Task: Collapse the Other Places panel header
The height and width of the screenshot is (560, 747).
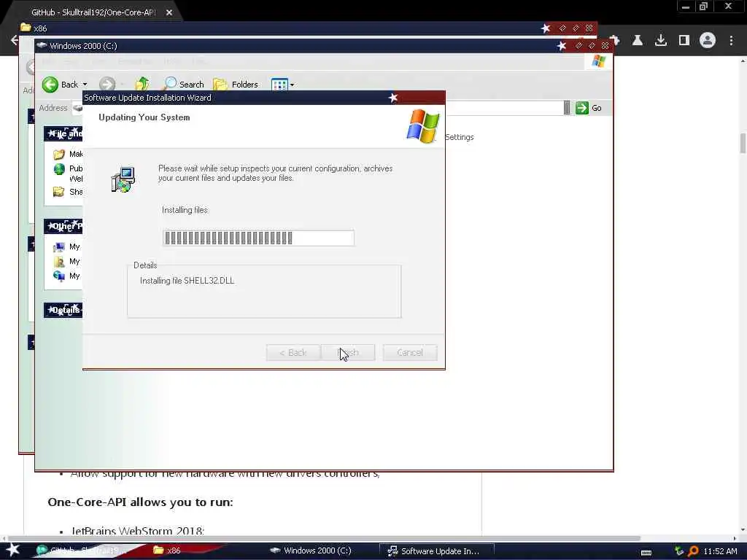Action: [63, 226]
